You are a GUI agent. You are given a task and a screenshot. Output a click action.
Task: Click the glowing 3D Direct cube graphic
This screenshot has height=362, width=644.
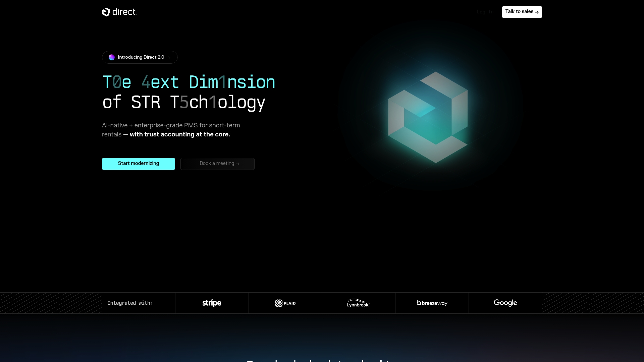(428, 117)
